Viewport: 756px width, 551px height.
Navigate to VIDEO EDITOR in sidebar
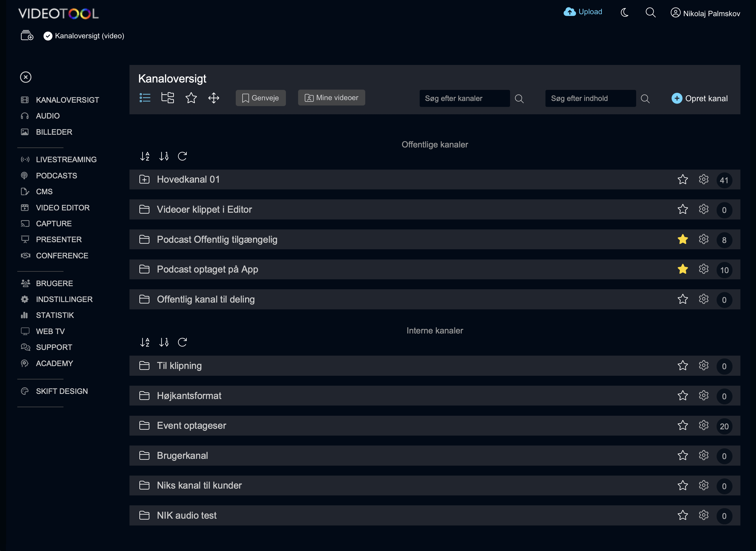click(63, 208)
